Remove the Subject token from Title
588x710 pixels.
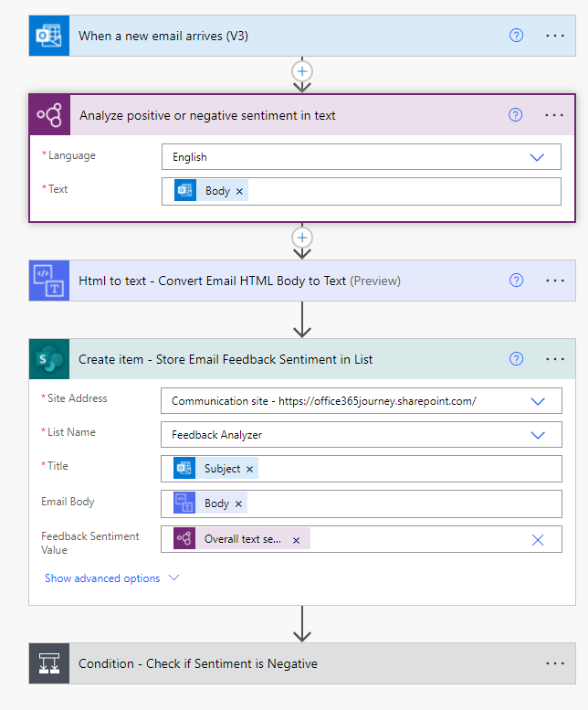tap(249, 469)
